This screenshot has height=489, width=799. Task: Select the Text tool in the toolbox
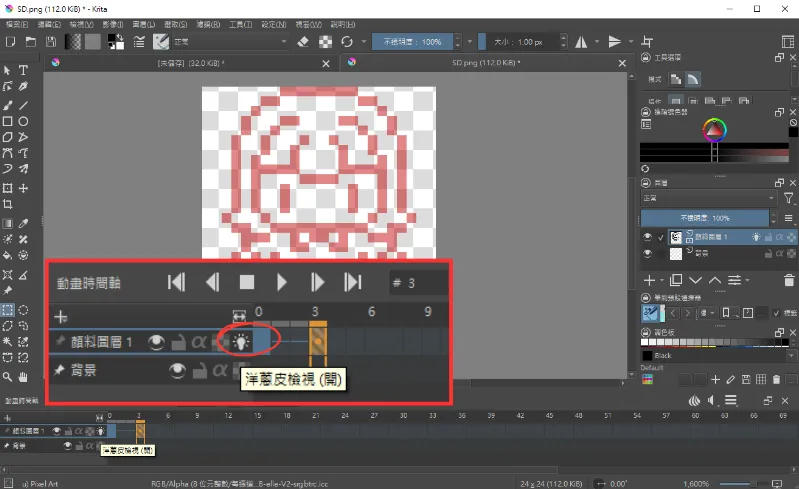23,71
